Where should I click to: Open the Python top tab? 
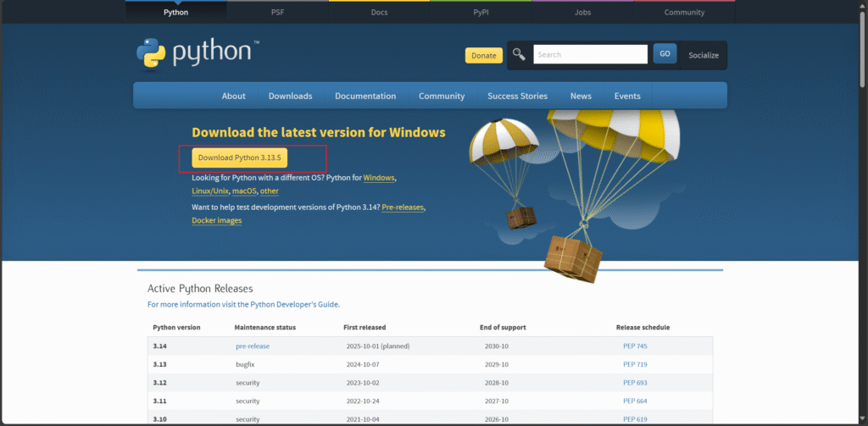click(175, 12)
